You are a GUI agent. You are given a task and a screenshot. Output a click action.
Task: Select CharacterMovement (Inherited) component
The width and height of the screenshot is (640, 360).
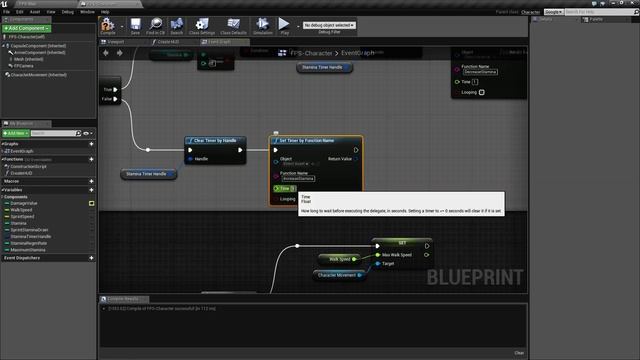point(38,75)
